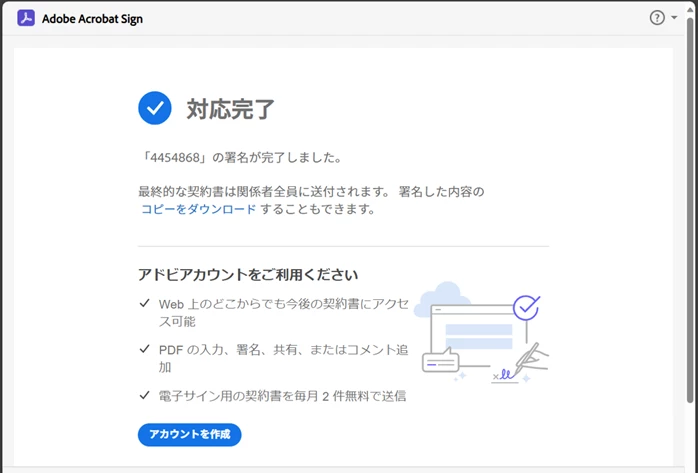This screenshot has height=473, width=698.
Task: Open the help question mark icon
Action: (657, 18)
